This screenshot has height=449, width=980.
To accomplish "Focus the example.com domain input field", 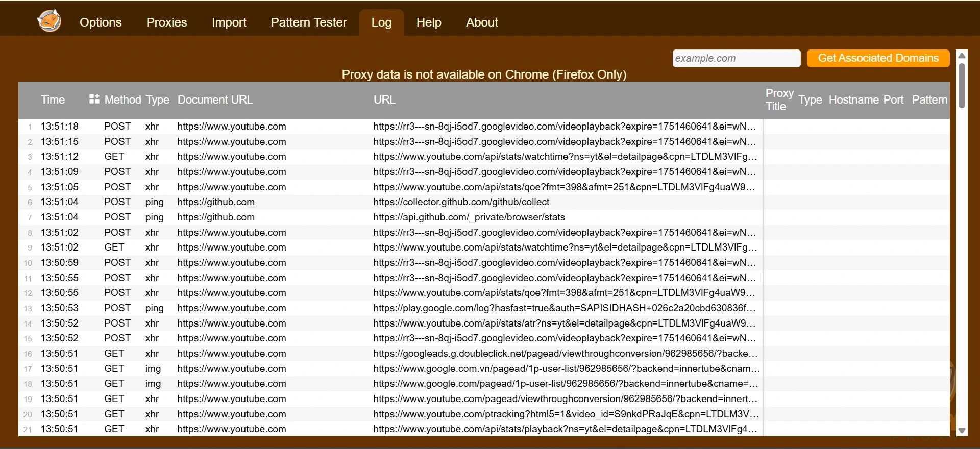I will pyautogui.click(x=736, y=58).
